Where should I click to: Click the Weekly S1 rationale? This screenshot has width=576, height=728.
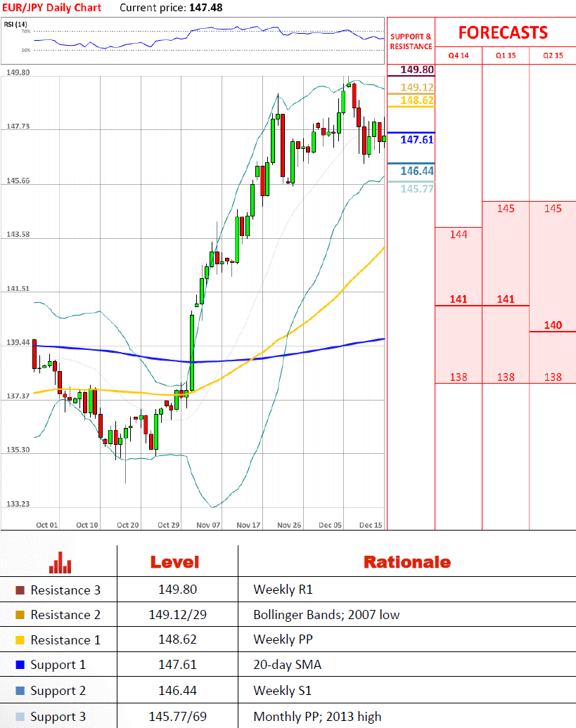(x=283, y=691)
